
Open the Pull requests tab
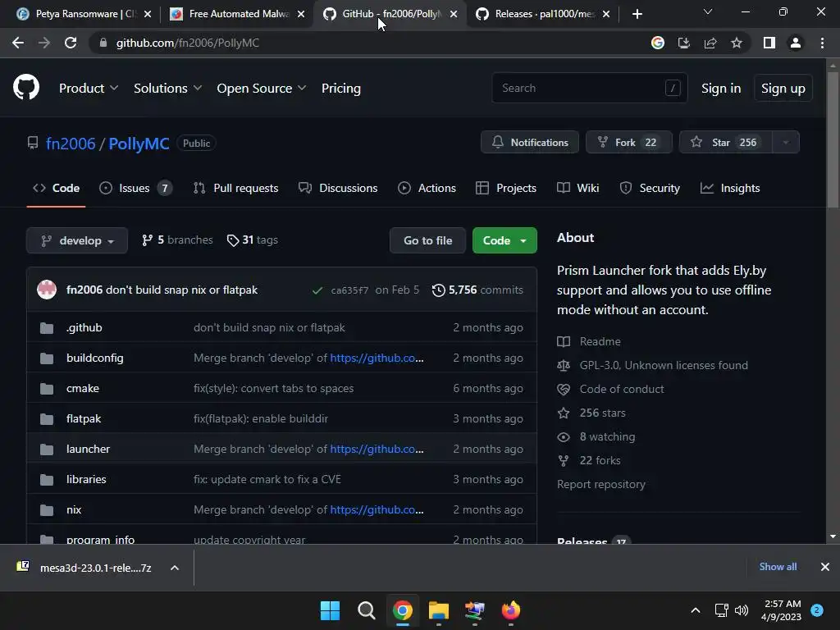tap(235, 188)
